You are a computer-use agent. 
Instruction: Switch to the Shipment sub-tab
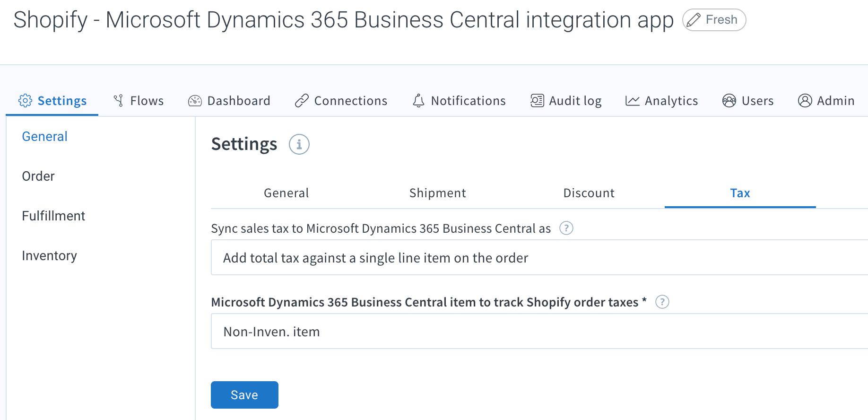438,193
